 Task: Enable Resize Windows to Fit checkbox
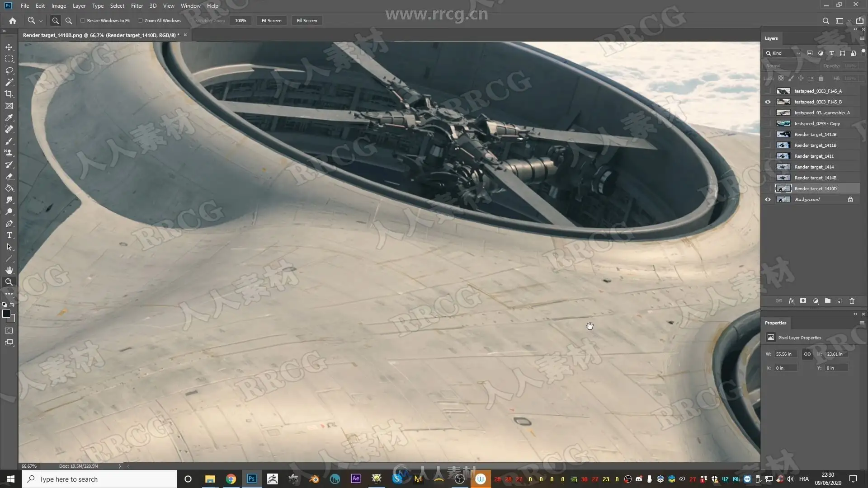pyautogui.click(x=83, y=21)
